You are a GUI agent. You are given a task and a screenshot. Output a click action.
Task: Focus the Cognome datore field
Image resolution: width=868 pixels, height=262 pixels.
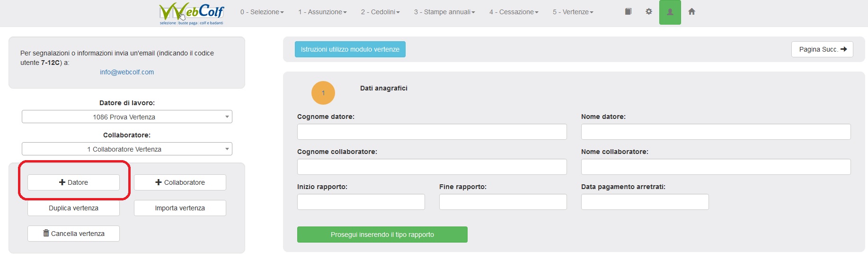[432, 132]
